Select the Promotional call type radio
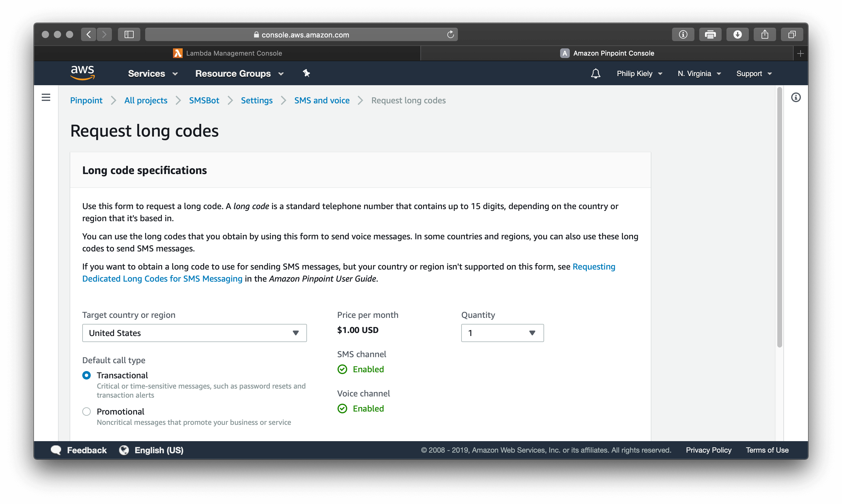 coord(87,412)
